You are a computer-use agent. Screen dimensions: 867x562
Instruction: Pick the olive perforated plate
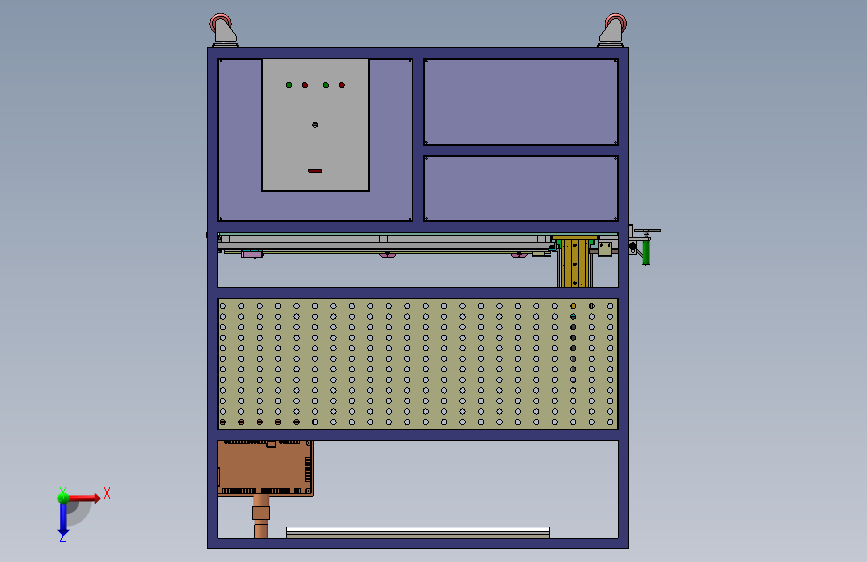[418, 363]
